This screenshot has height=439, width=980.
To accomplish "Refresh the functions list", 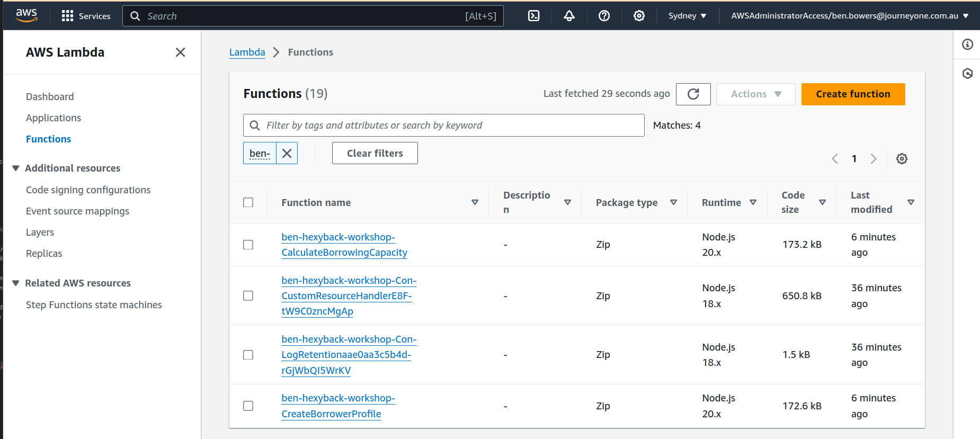I will [693, 94].
